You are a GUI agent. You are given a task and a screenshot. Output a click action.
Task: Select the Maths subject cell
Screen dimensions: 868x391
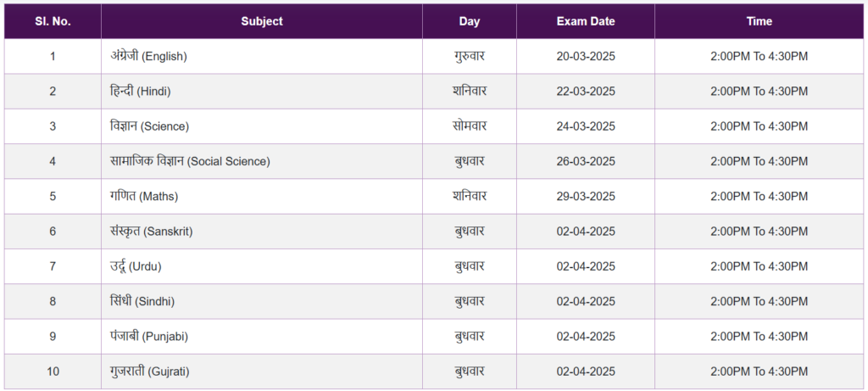point(262,196)
